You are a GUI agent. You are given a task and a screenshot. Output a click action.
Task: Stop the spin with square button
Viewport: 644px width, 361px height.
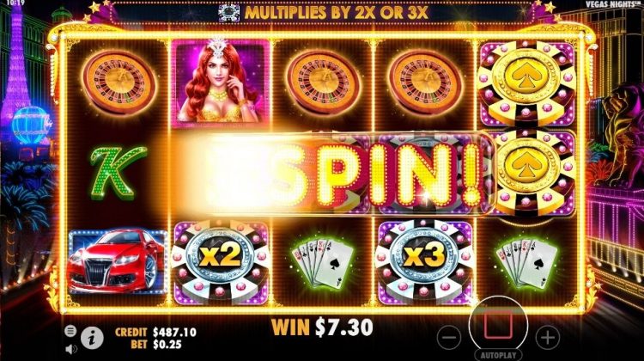[x=498, y=325]
